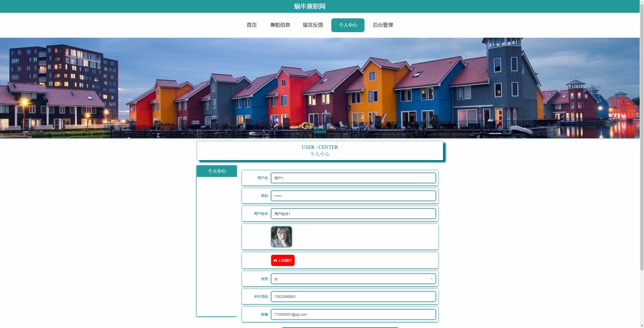
Task: Click the 手机号码 label text
Action: [261, 297]
